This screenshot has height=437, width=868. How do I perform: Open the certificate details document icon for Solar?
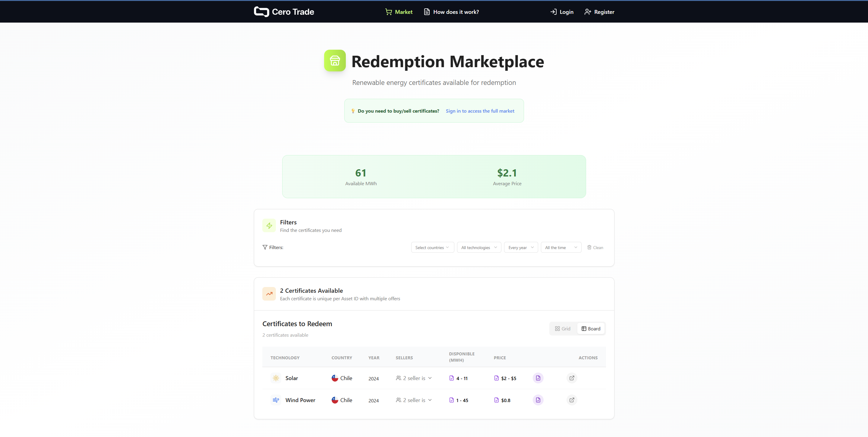(538, 378)
